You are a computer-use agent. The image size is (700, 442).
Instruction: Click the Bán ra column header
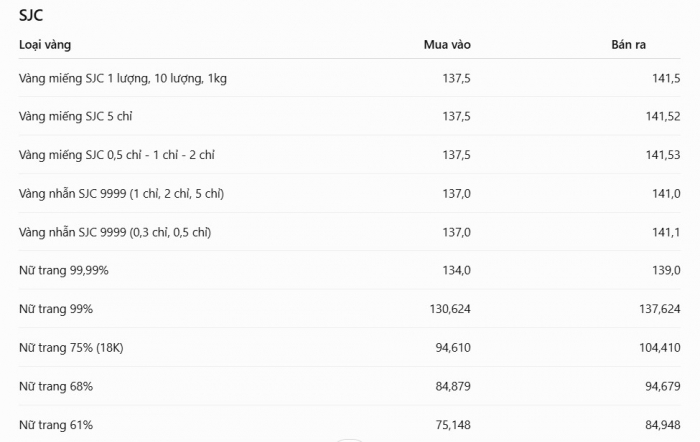628,45
